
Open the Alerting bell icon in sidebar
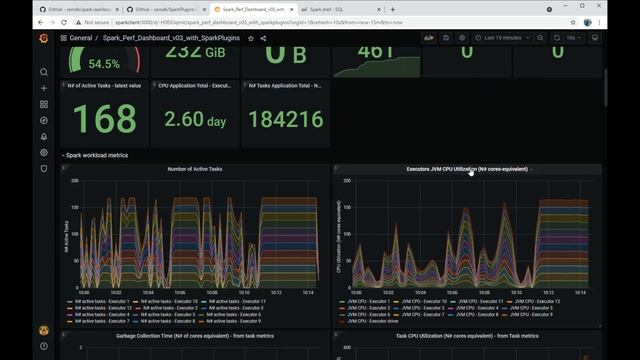[44, 136]
